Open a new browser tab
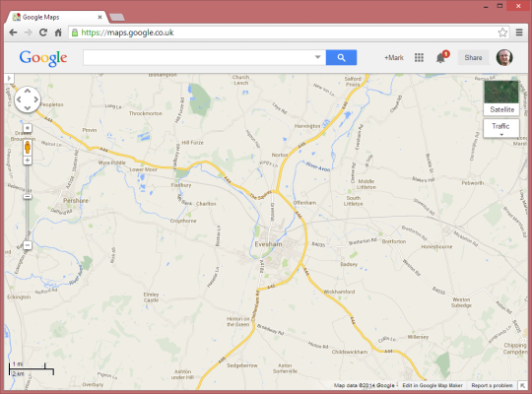 coord(117,18)
